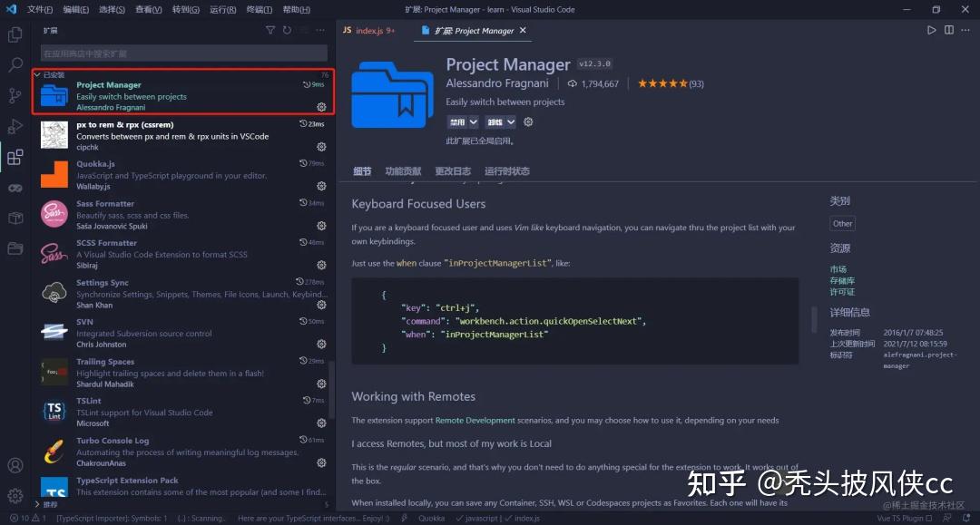
Task: Click the details page vertical scrollbar
Action: (814, 319)
